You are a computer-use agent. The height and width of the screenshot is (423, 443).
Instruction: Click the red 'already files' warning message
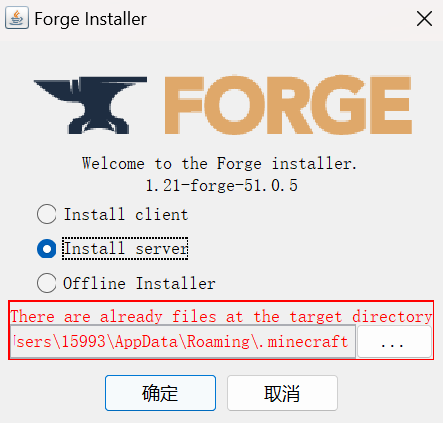tap(221, 316)
